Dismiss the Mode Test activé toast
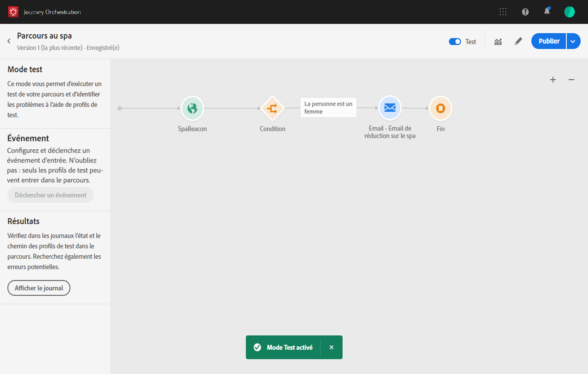The height and width of the screenshot is (374, 588). (x=331, y=347)
